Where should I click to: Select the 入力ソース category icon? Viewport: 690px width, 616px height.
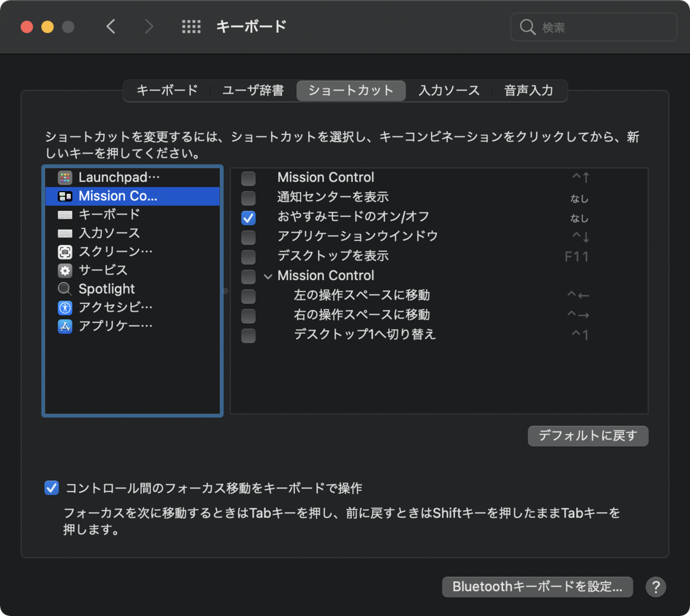coord(65,233)
